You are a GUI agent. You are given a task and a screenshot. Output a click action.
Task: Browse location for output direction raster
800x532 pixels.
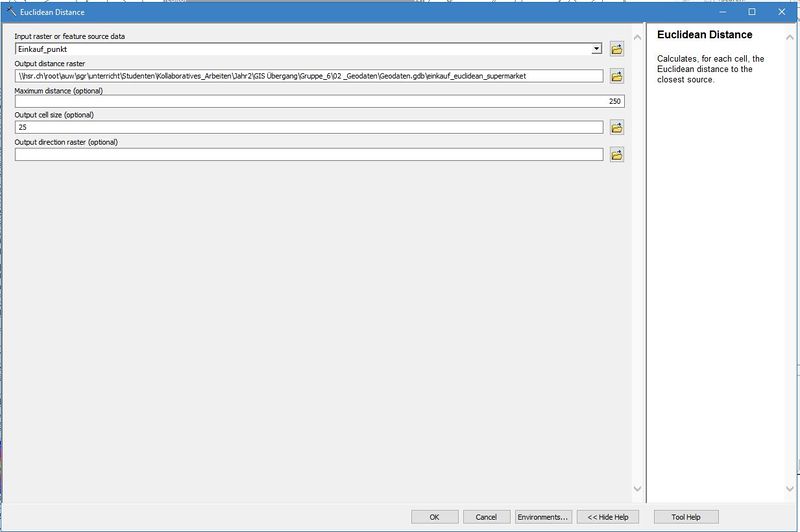point(617,154)
